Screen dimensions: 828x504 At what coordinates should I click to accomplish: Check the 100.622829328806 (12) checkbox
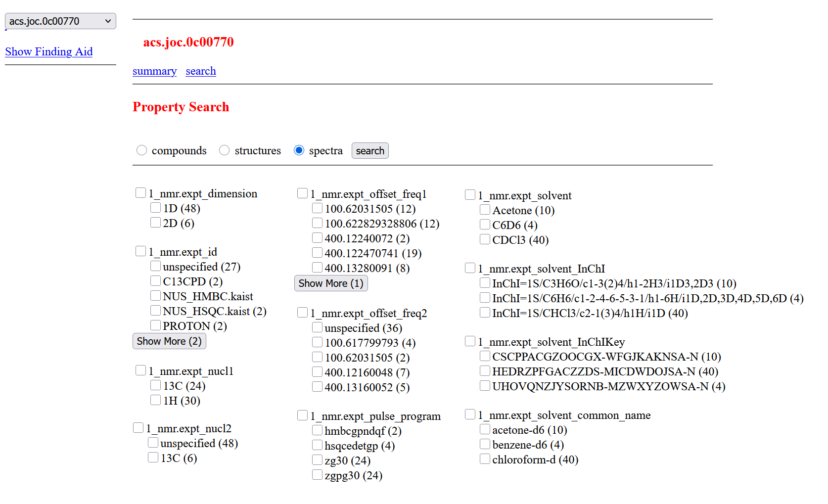point(317,223)
